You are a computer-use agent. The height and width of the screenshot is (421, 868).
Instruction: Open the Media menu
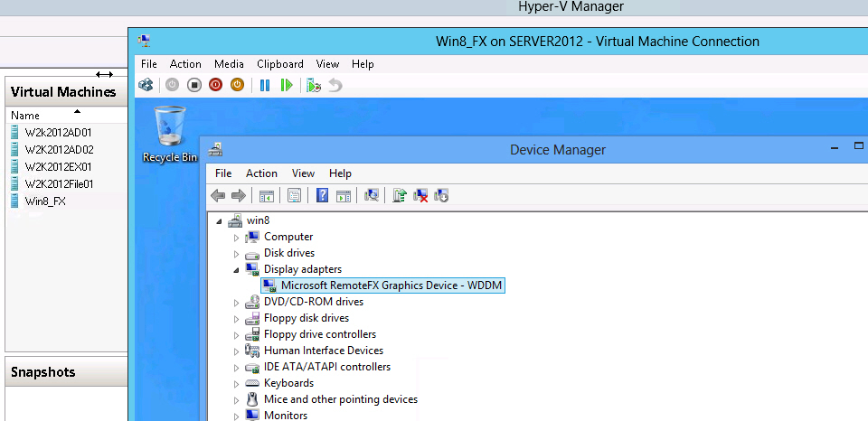click(x=229, y=64)
